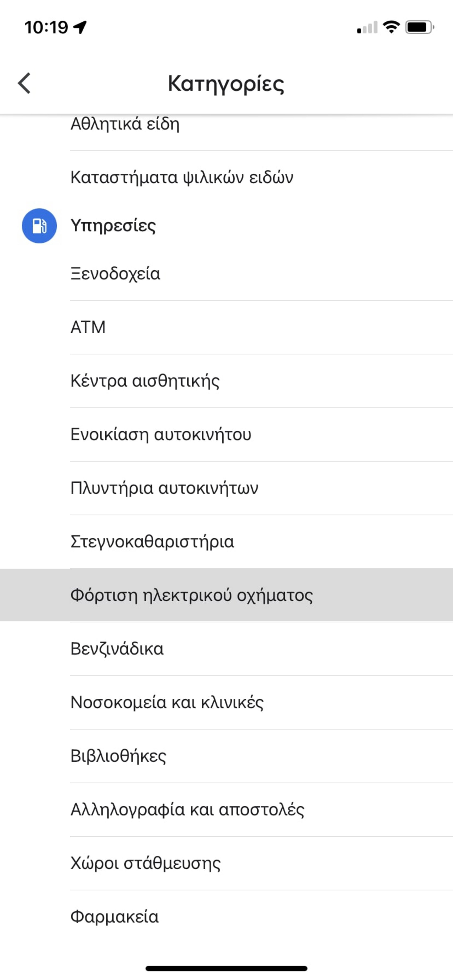The image size is (453, 980).
Task: Select Πλυντήρια αυτοκινήτων
Action: pyautogui.click(x=164, y=488)
